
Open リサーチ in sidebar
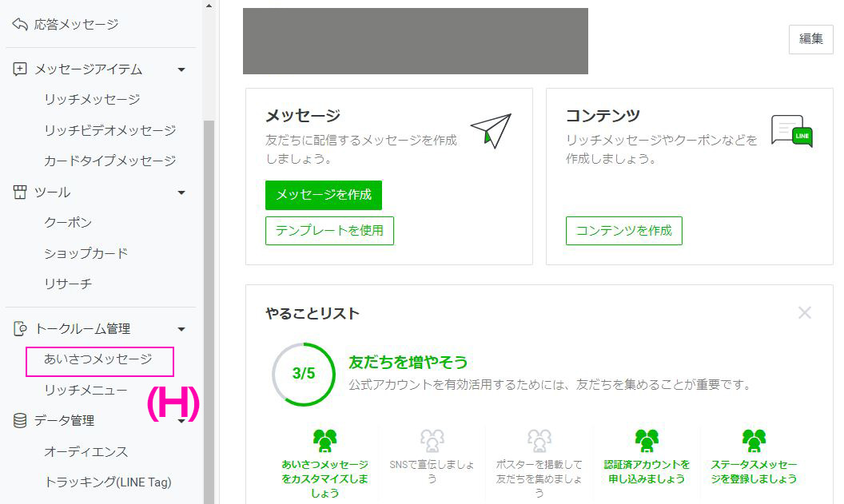tap(68, 284)
